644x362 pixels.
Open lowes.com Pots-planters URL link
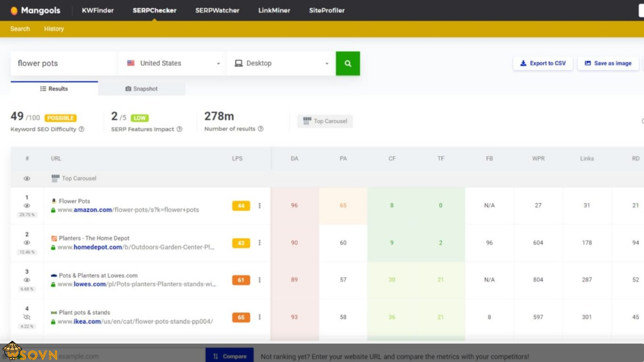tap(137, 285)
